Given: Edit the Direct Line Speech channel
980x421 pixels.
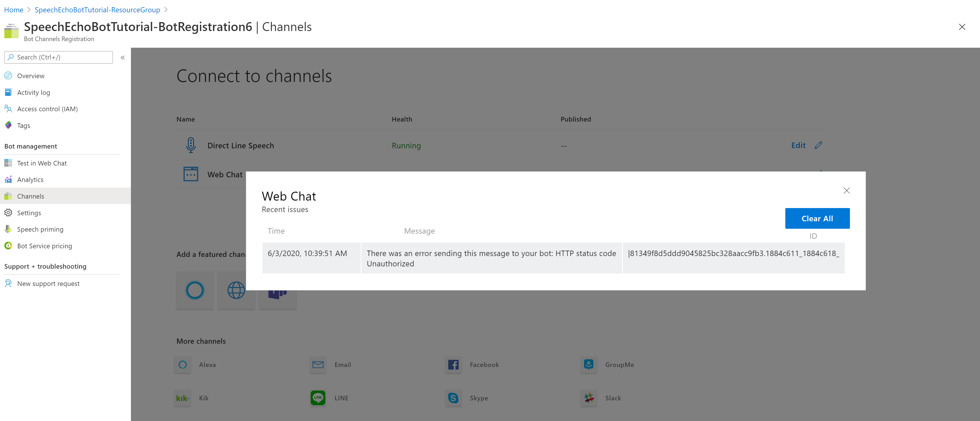Looking at the screenshot, I should point(798,145).
